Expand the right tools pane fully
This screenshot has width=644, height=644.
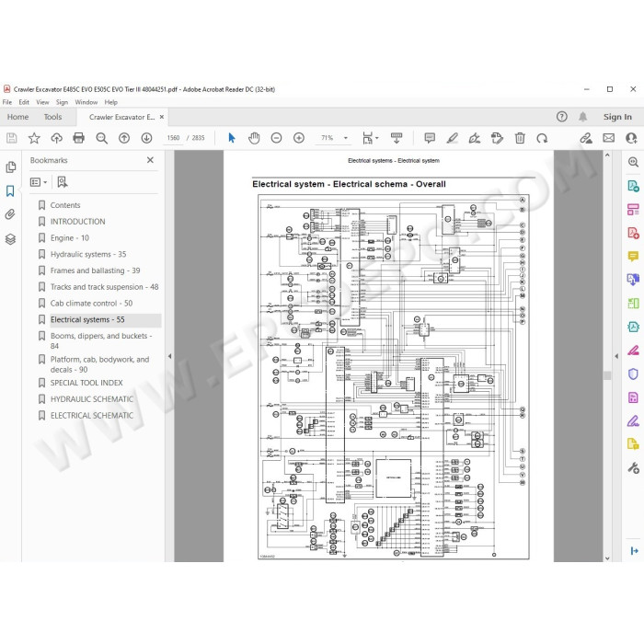coord(634,551)
